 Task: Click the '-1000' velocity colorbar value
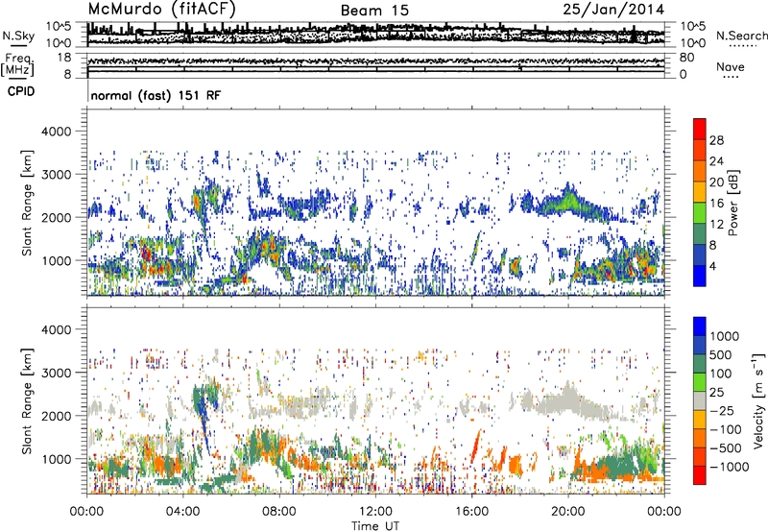729,467
